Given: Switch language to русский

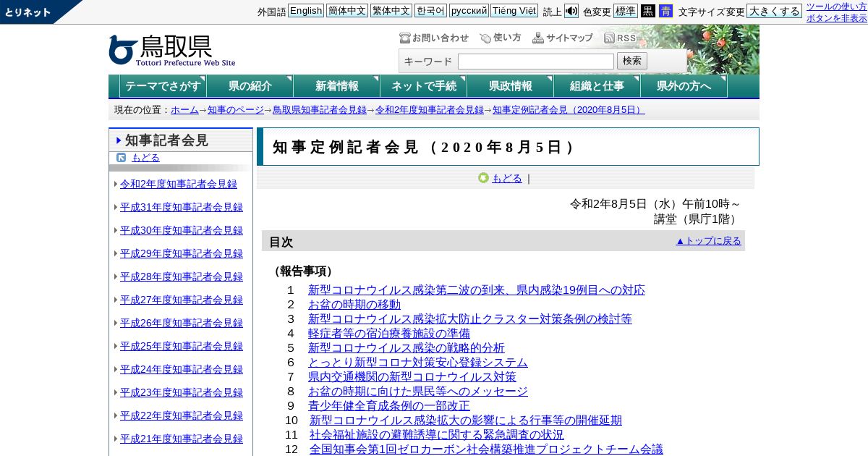Looking at the screenshot, I should 469,11.
